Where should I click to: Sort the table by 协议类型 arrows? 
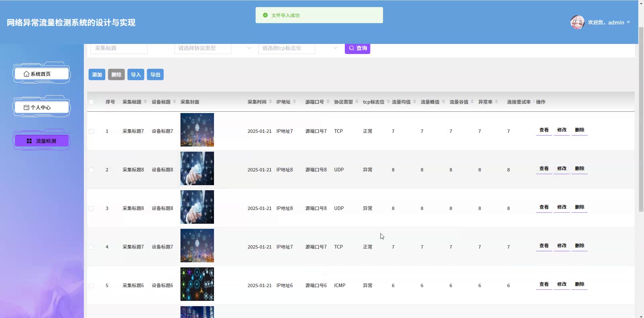point(357,102)
